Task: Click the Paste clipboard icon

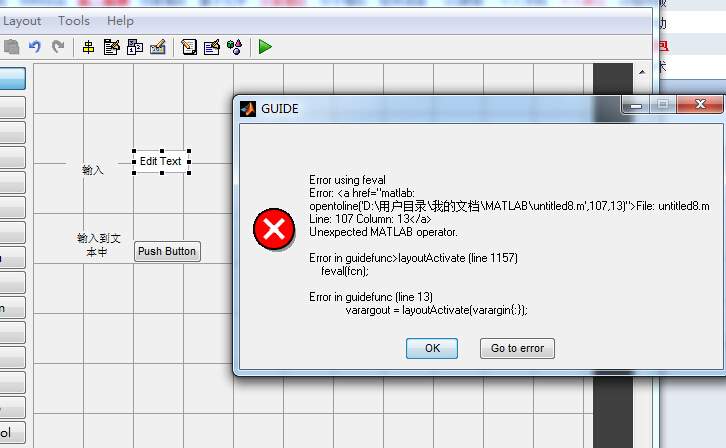Action: click(12, 47)
